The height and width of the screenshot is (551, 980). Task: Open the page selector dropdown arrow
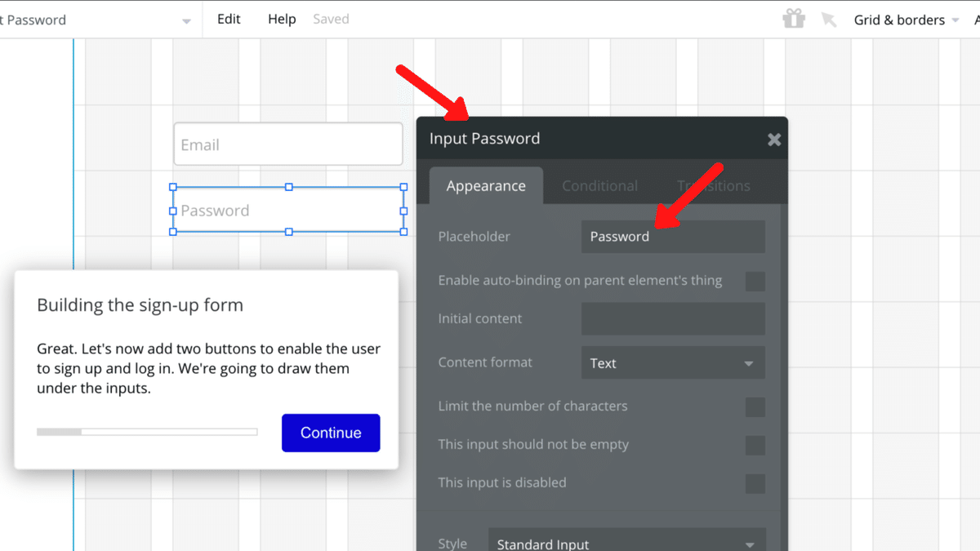(187, 21)
